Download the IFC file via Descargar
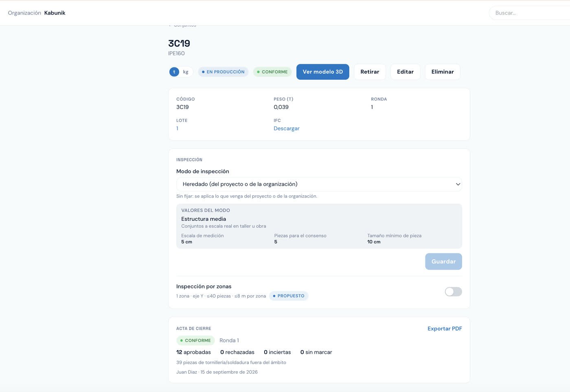 [287, 128]
